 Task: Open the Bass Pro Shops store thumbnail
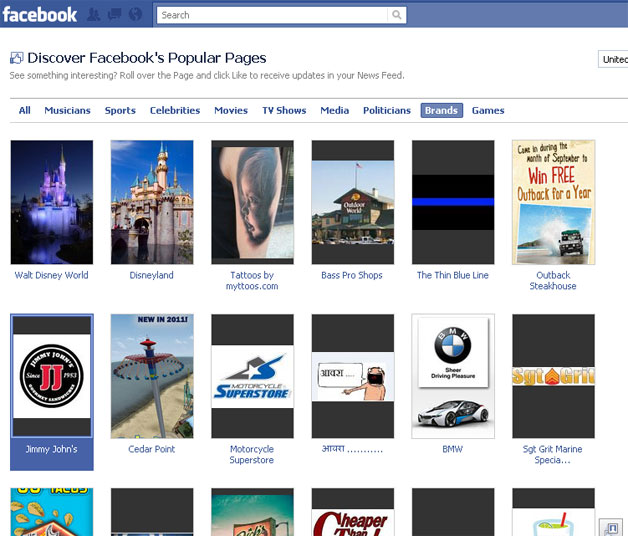[x=352, y=202]
